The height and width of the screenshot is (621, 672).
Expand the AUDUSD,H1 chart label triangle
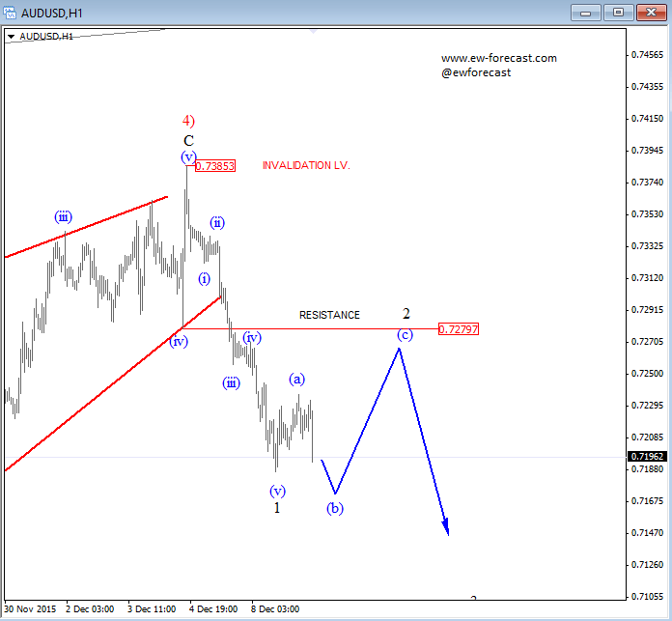[x=12, y=37]
